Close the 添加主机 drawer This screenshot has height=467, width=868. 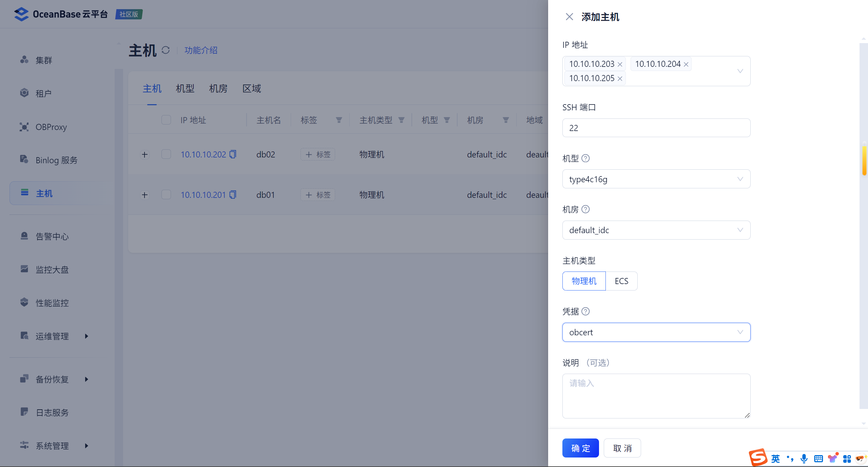point(570,17)
